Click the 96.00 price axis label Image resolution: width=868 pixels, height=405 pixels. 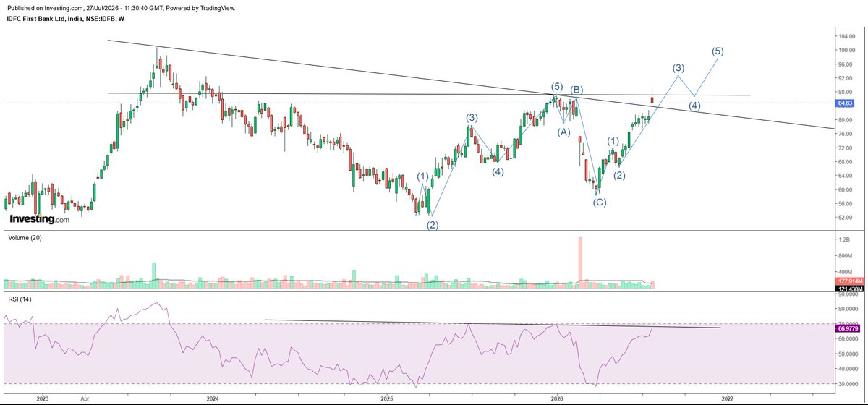click(845, 64)
